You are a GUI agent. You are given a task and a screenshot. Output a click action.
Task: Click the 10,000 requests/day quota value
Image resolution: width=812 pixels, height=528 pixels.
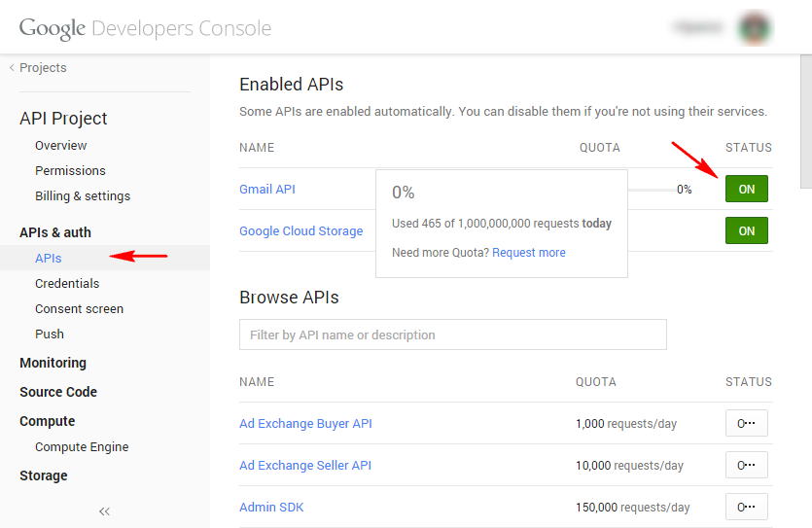click(x=629, y=466)
